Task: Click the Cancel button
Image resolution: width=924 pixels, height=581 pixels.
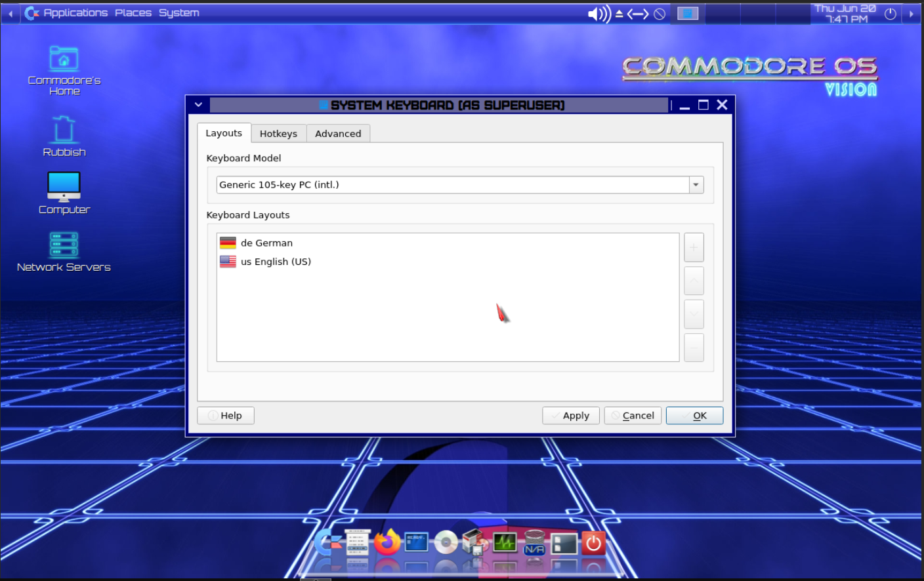Action: [x=633, y=416]
